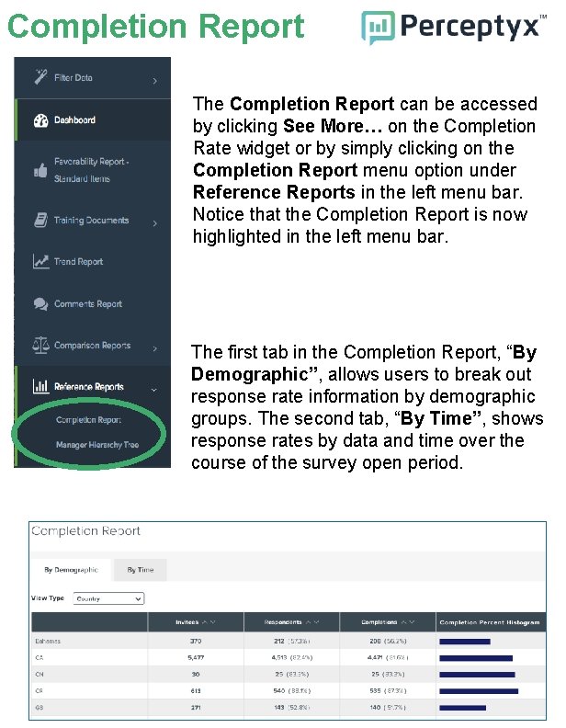Click the View Type label

[x=48, y=598]
